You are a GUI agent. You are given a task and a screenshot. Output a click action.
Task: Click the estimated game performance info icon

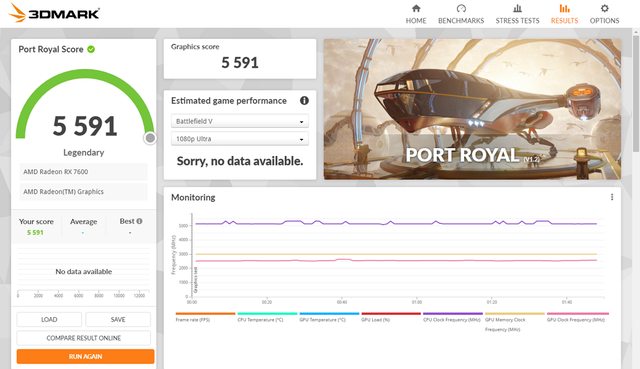coord(304,100)
